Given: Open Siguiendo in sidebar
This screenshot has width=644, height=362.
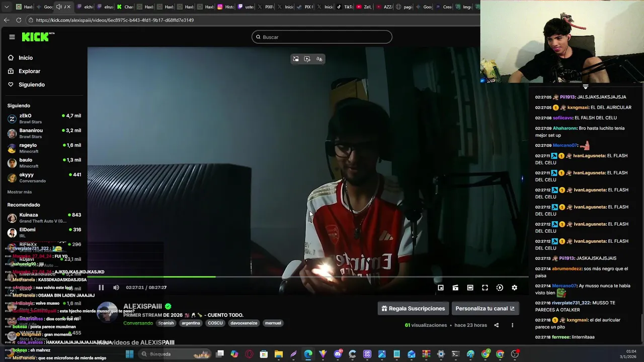Looking at the screenshot, I should click(x=26, y=84).
